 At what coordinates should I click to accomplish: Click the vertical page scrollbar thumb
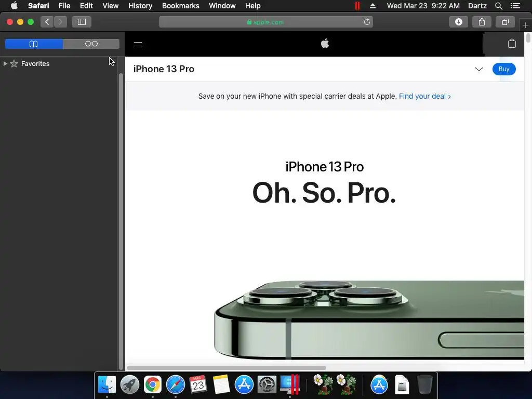click(x=528, y=37)
